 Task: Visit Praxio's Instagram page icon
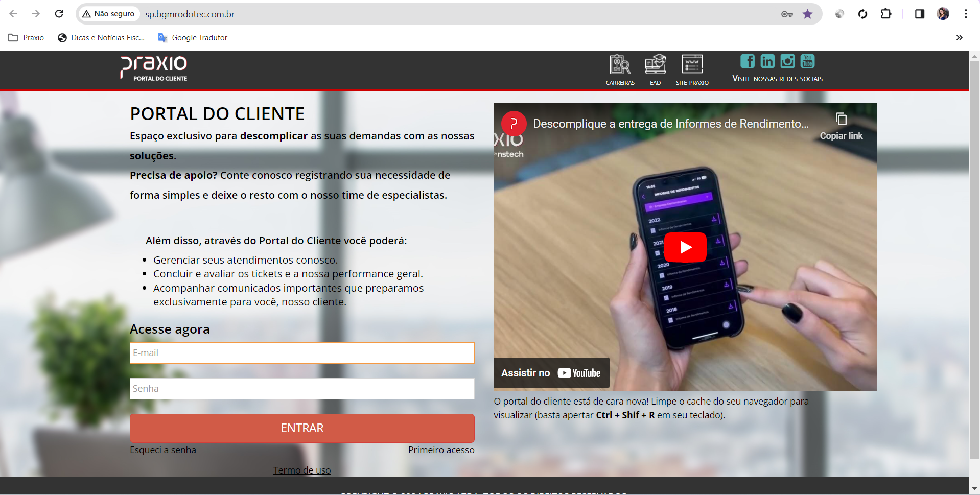pos(787,61)
